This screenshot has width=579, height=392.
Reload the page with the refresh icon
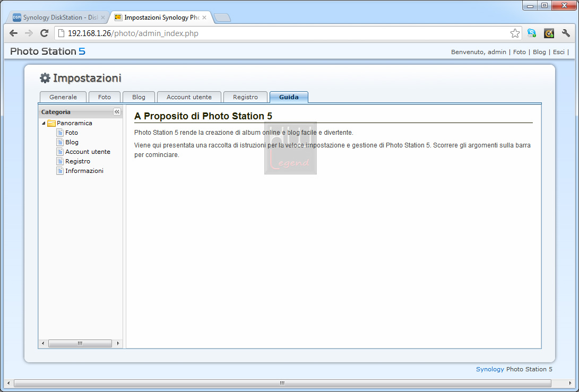[44, 33]
